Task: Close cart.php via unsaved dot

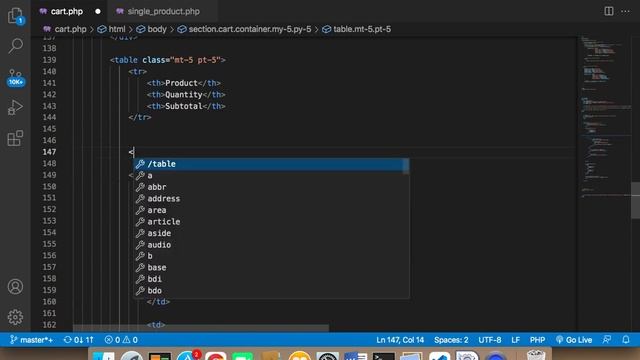Action: [98, 11]
